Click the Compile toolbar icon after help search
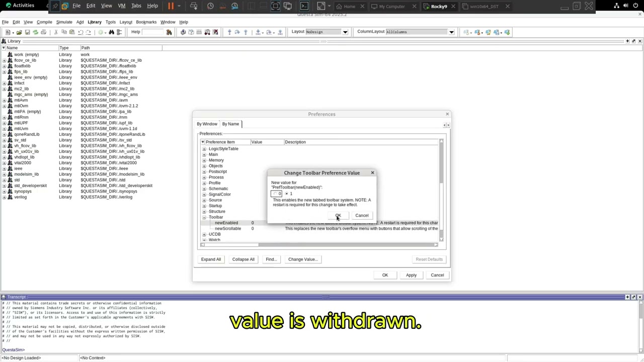The width and height of the screenshot is (644, 362). (x=183, y=32)
